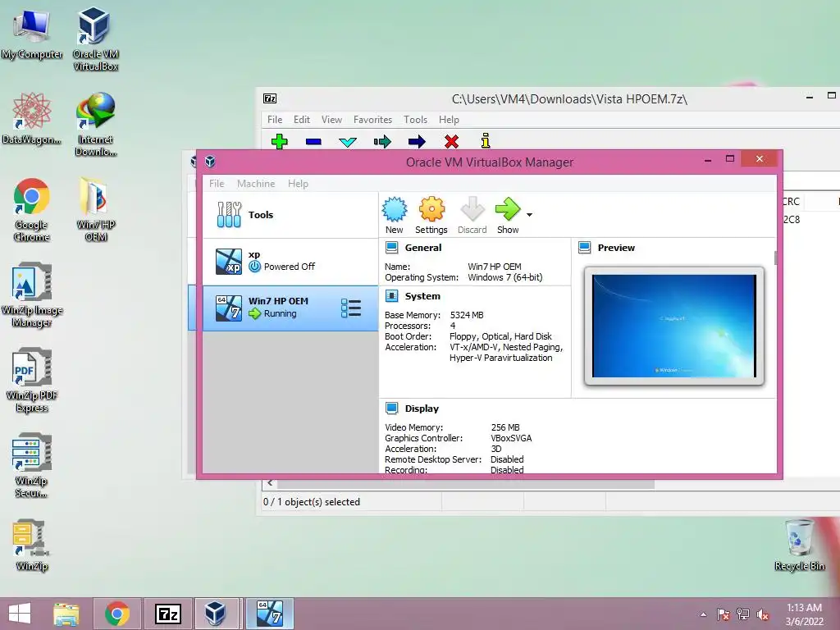This screenshot has height=630, width=840.
Task: Click the 7-Zip Add green plus icon
Action: [279, 141]
